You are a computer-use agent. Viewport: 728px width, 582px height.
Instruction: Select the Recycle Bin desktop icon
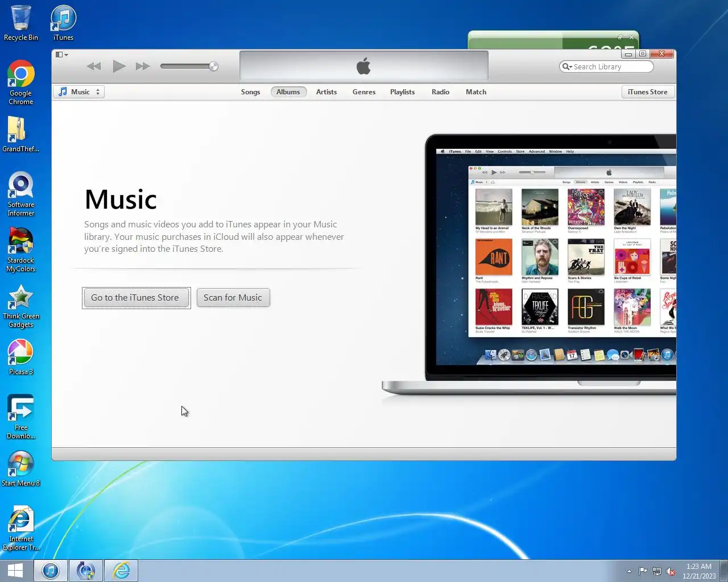[21, 23]
